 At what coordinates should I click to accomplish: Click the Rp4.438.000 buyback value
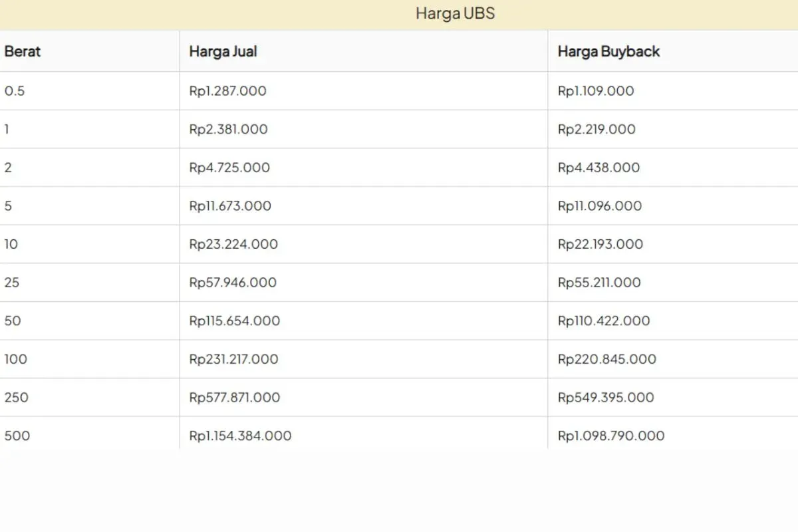pos(598,168)
